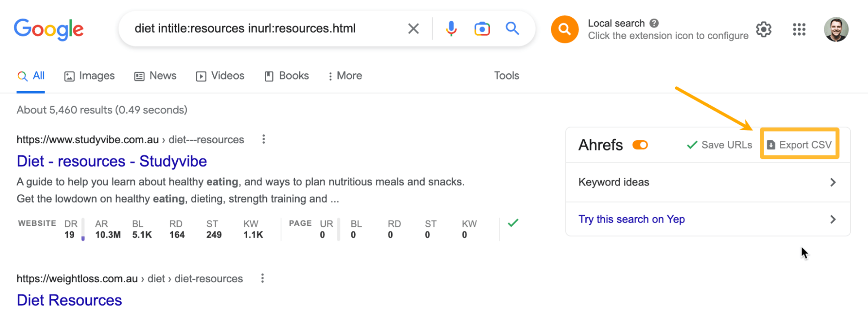Click the orange Local search extension icon

(564, 29)
